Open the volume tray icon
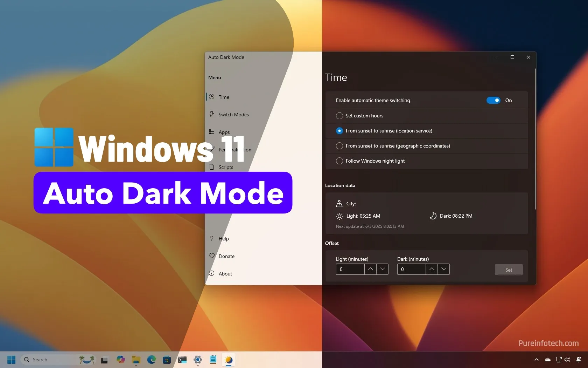 tap(567, 360)
